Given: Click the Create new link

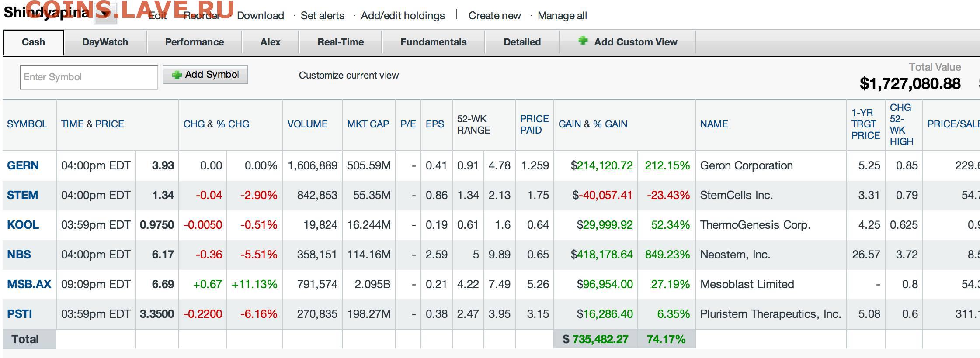Looking at the screenshot, I should point(495,16).
